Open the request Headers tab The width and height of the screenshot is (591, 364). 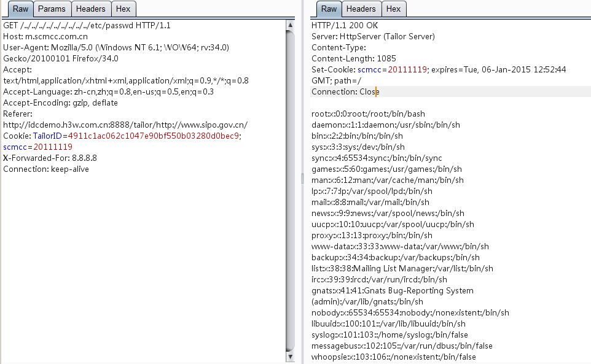click(x=91, y=9)
